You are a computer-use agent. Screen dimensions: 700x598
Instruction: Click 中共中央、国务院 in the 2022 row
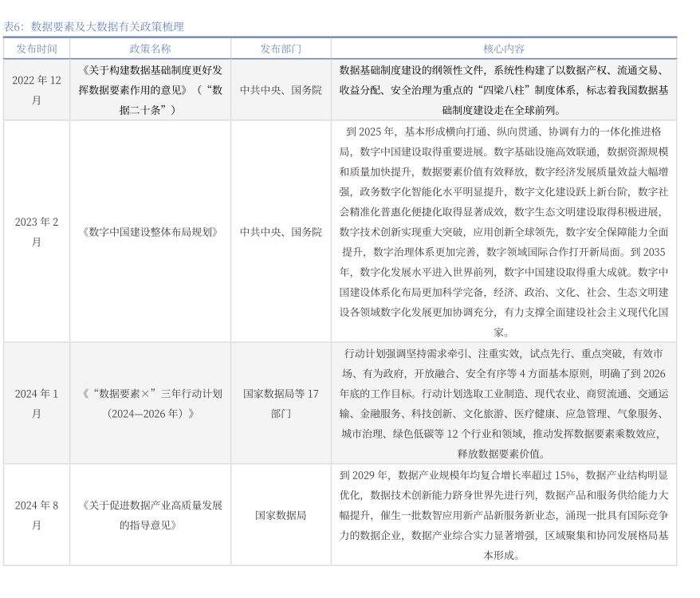(x=281, y=90)
